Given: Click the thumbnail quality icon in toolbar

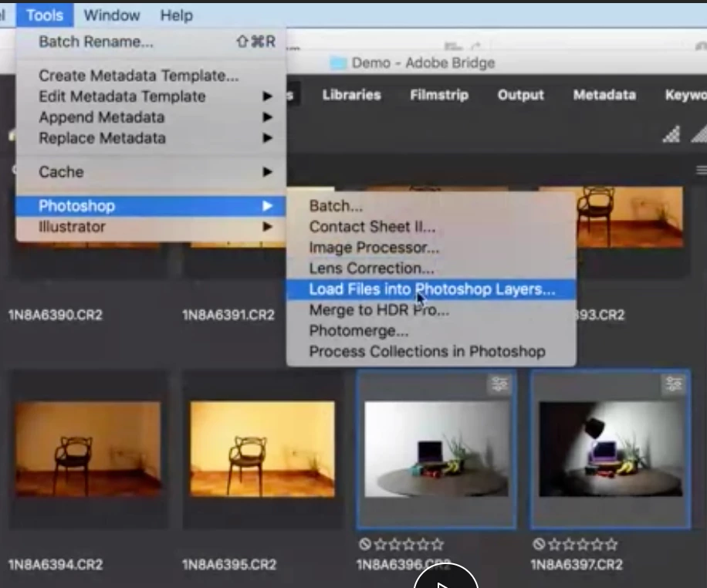Looking at the screenshot, I should point(671,134).
